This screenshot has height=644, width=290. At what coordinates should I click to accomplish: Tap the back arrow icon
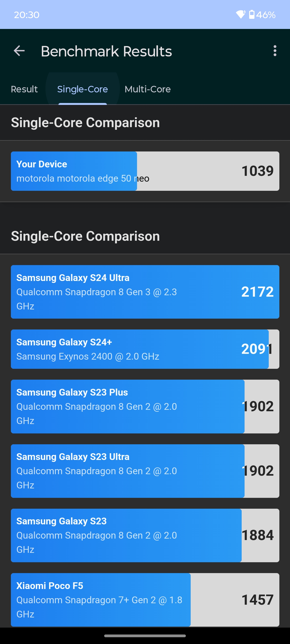19,51
